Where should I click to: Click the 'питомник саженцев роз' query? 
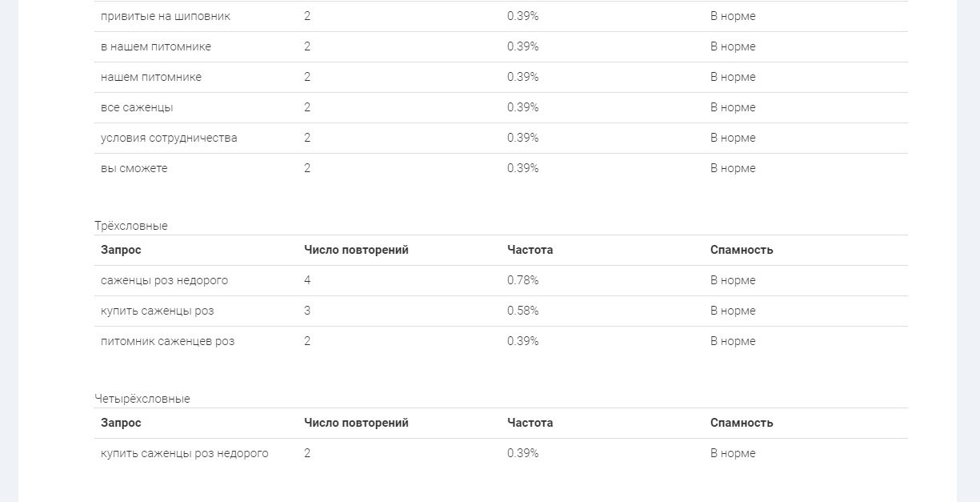pyautogui.click(x=167, y=341)
